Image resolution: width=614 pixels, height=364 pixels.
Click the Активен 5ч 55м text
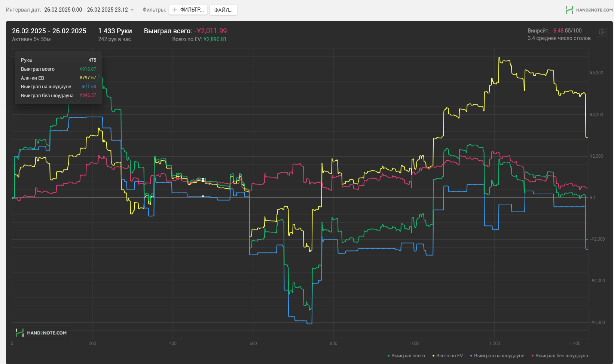(x=31, y=39)
